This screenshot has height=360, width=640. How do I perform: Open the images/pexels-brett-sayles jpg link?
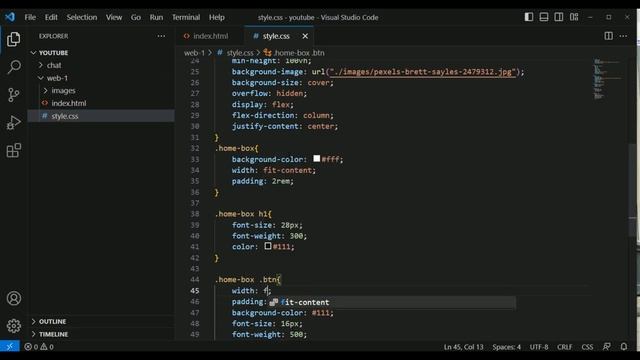coord(422,72)
